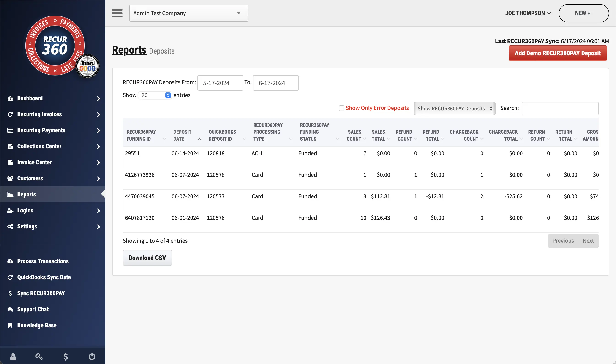Expand the Recurring Payments chevron
Screen dimensions: 616x364
coord(98,130)
